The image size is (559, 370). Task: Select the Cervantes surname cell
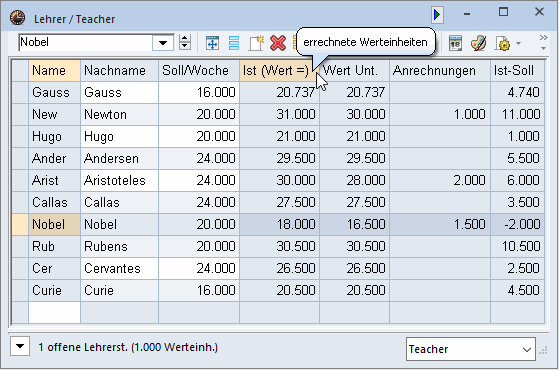click(119, 268)
